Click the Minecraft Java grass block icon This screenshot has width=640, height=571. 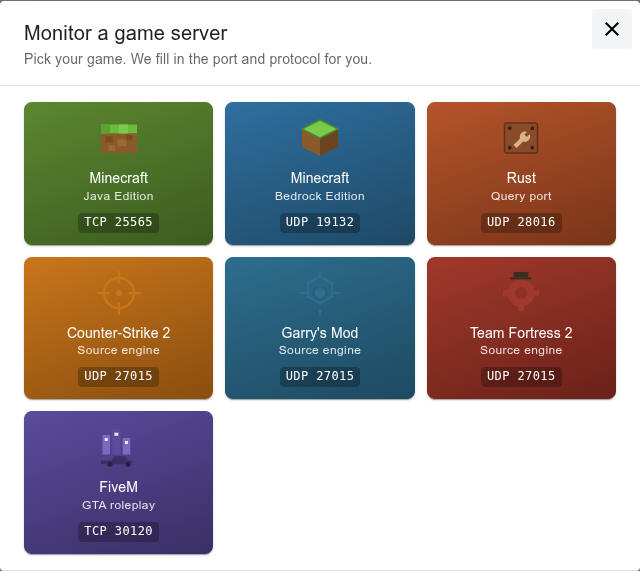coord(119,138)
